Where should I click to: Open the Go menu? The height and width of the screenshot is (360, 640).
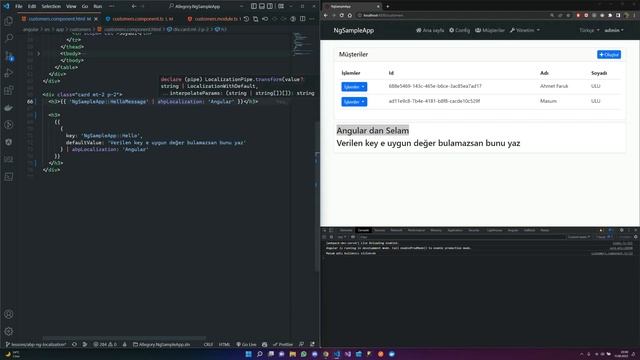pyautogui.click(x=85, y=6)
